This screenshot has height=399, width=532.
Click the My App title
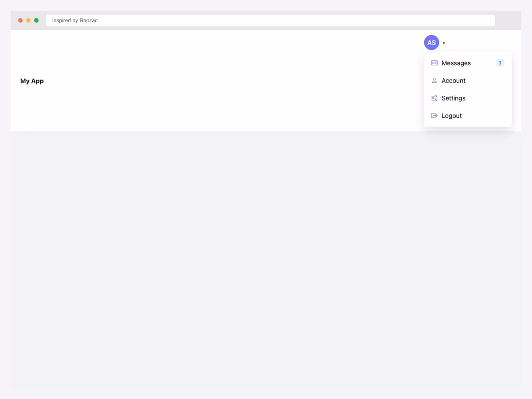coord(32,81)
